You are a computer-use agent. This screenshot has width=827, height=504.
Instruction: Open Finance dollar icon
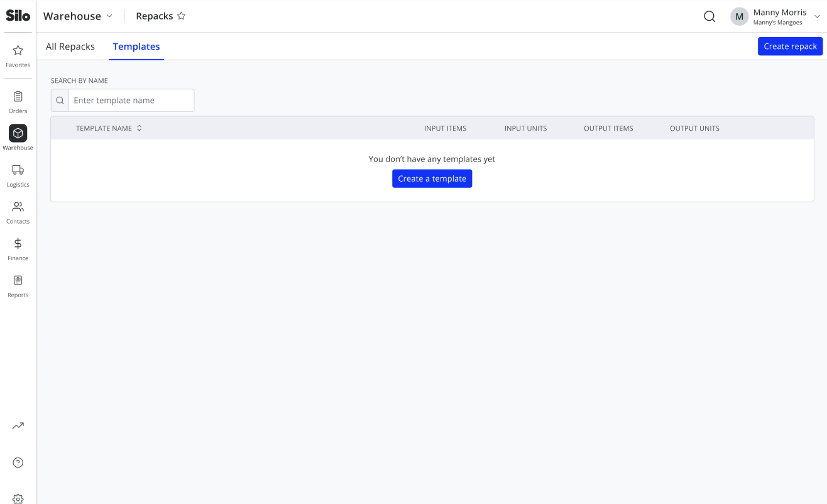(x=18, y=243)
